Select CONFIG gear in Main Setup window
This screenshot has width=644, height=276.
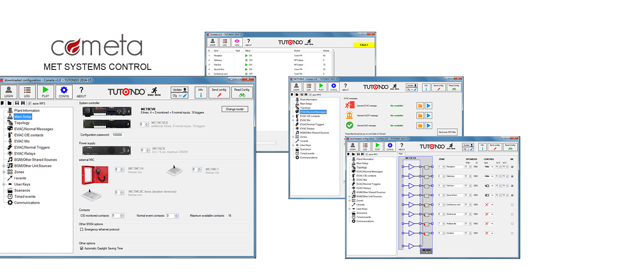coord(64,92)
